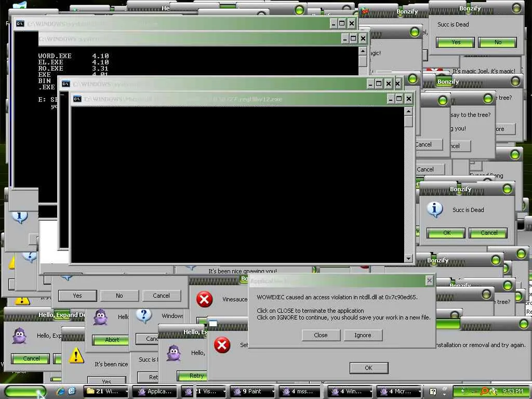The image size is (532, 399).
Task: Click the Bonzi icon above the Abort button
Action: click(x=100, y=317)
